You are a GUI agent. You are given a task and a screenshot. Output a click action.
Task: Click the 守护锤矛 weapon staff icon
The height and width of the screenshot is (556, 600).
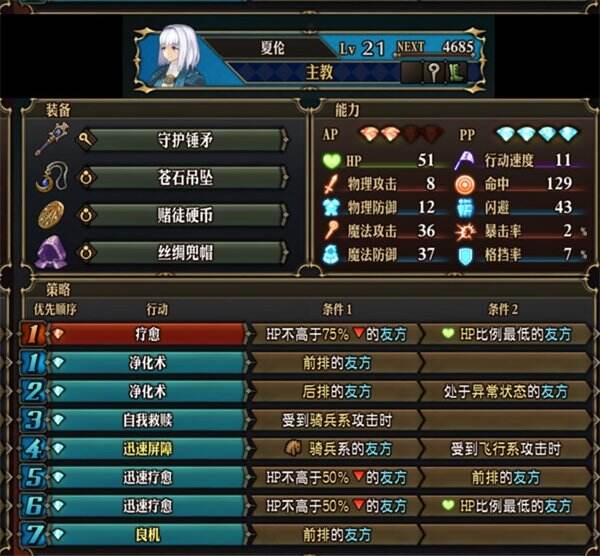pyautogui.click(x=52, y=139)
